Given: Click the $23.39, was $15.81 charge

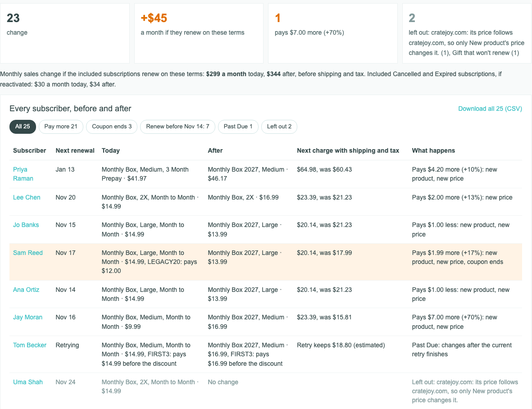Looking at the screenshot, I should pyautogui.click(x=324, y=317).
